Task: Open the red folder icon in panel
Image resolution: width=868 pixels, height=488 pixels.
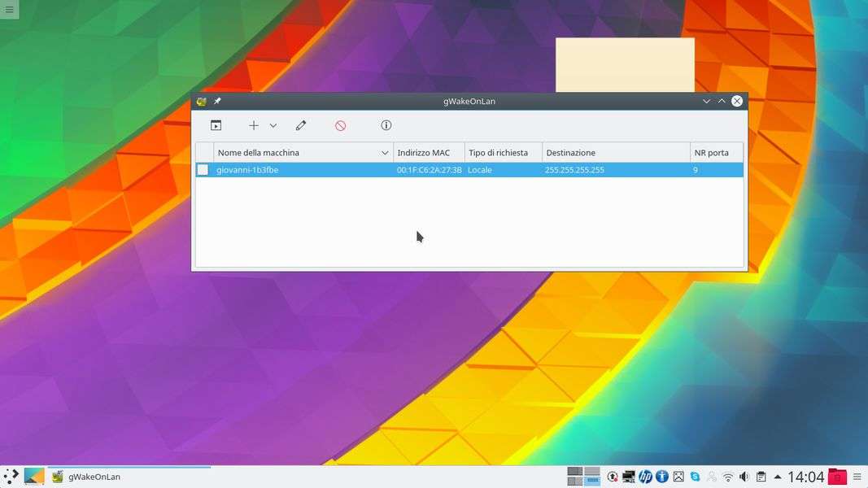Action: tap(837, 477)
